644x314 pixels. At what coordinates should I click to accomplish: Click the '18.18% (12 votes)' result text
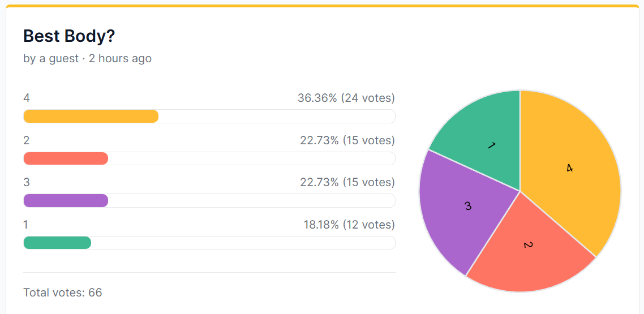349,225
